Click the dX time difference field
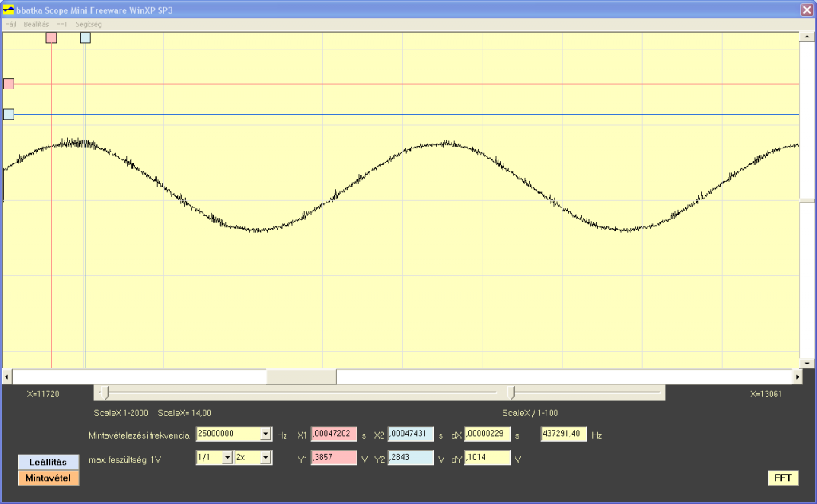Image resolution: width=817 pixels, height=504 pixels. 487,434
